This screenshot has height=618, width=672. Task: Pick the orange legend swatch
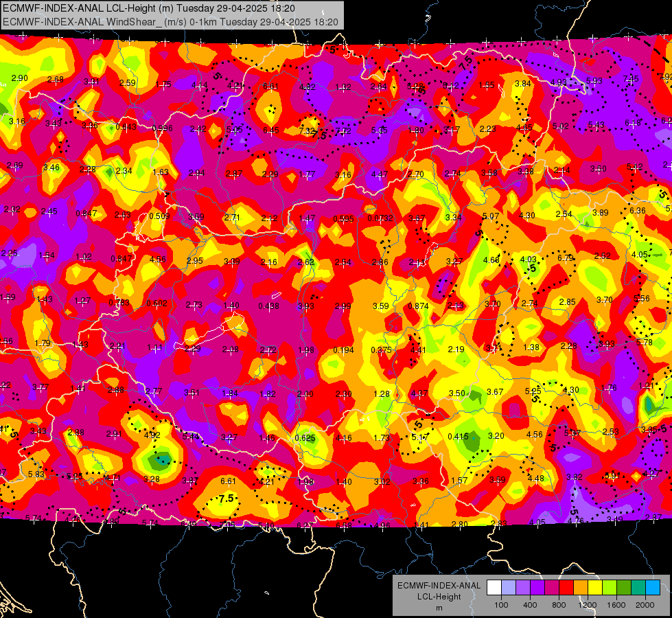pos(580,587)
